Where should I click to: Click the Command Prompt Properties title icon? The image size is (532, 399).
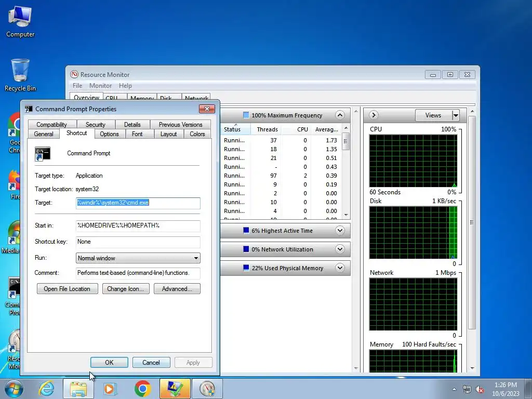(29, 109)
